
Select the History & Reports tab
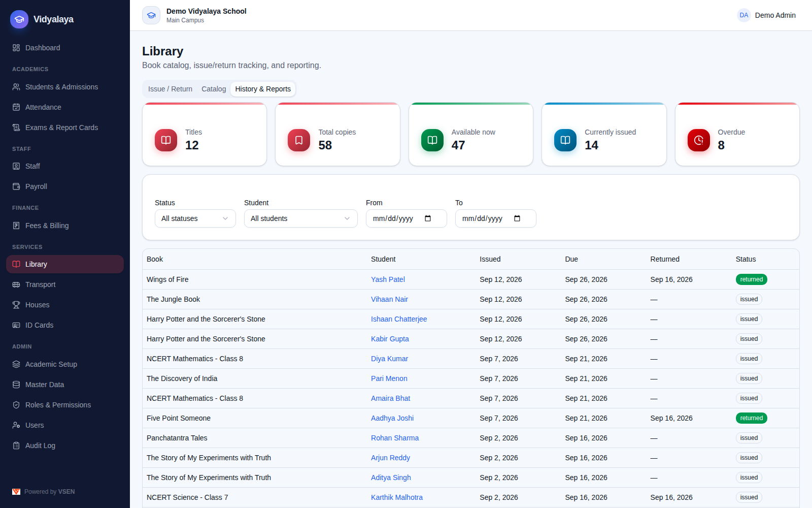point(263,89)
